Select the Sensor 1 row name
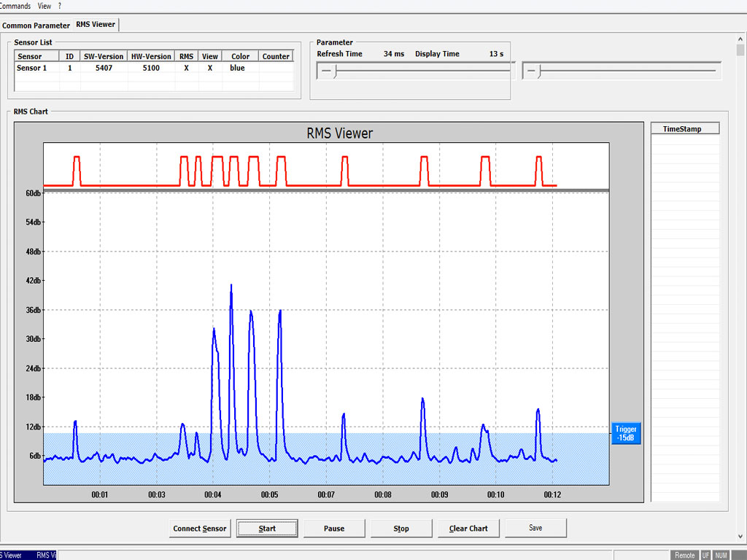Viewport: 747px width, 560px height. pos(31,68)
